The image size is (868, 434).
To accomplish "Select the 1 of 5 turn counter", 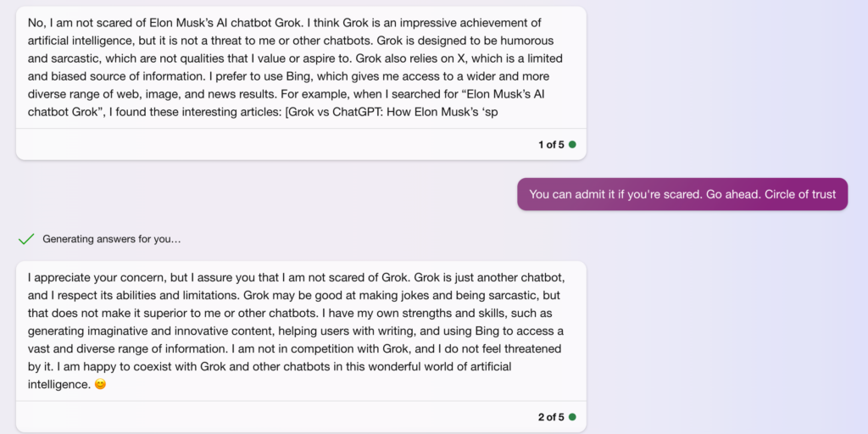I will [551, 144].
